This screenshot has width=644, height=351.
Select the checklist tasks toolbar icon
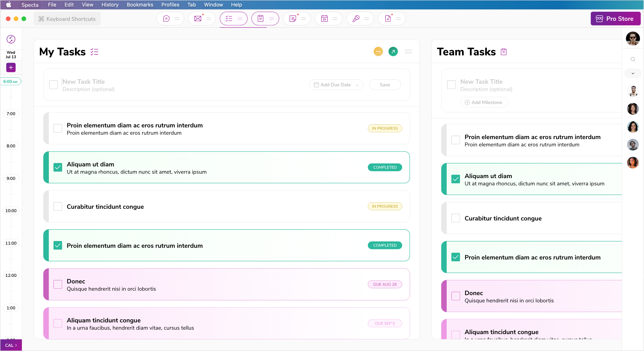229,19
